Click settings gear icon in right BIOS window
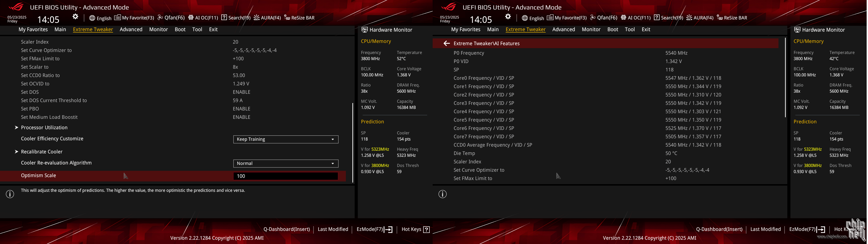 pos(508,16)
